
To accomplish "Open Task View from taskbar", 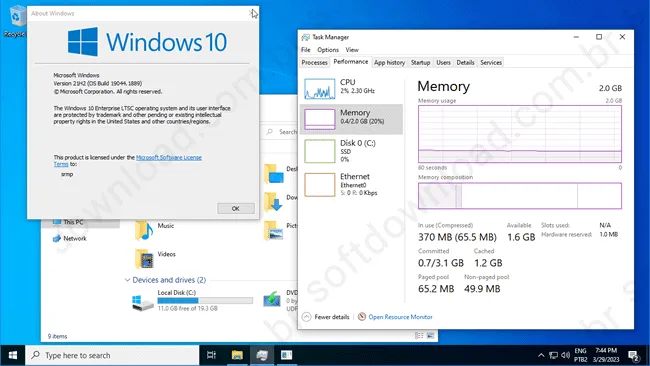I will click(x=211, y=355).
